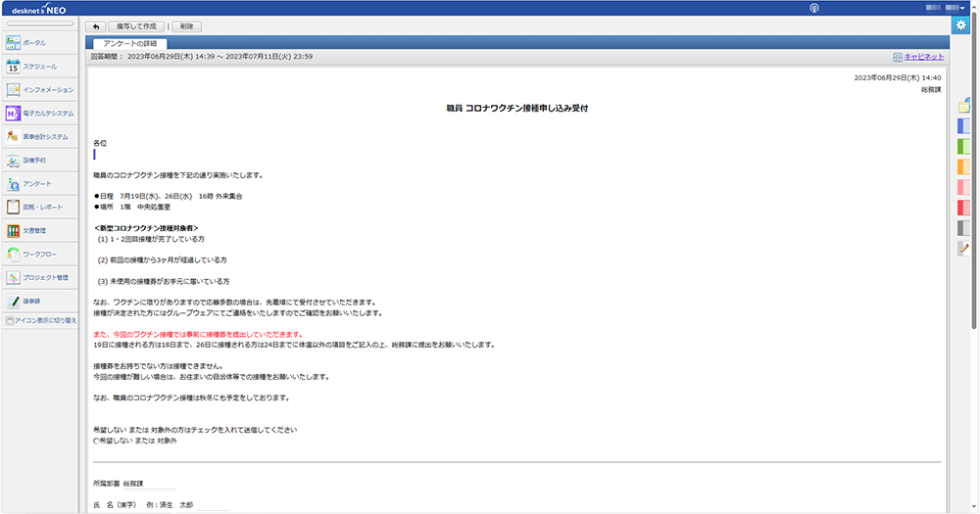The width and height of the screenshot is (980, 514).
Task: Select the アンケートの詳細 tab
Action: pyautogui.click(x=130, y=44)
